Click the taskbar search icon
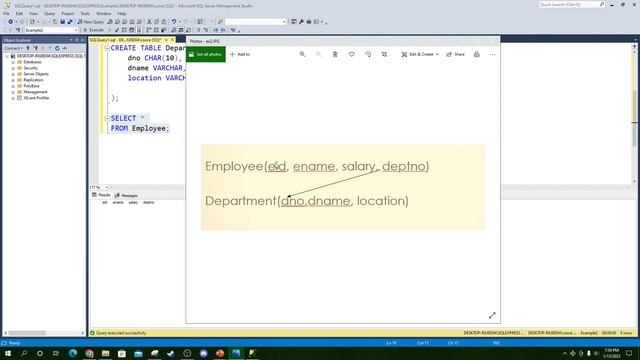 tap(24, 353)
